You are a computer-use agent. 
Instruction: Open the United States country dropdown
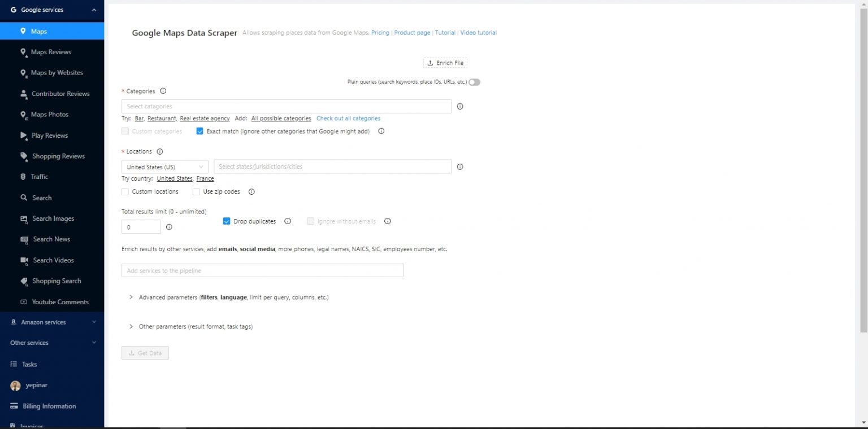click(164, 167)
